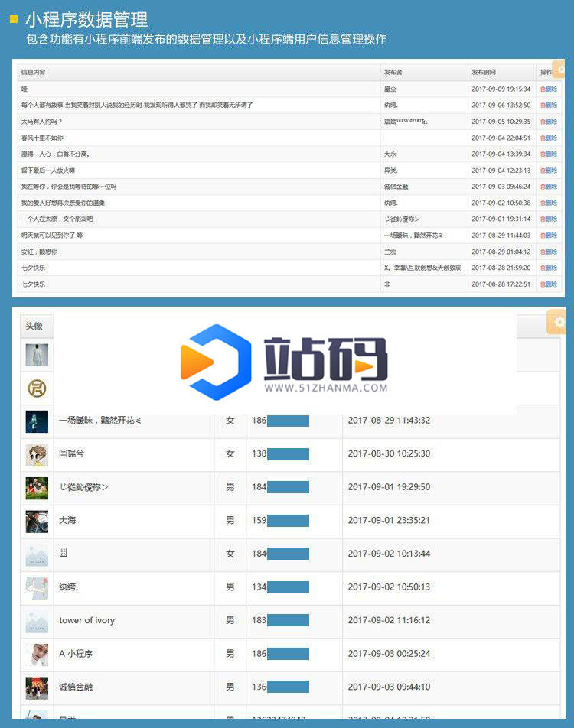Click the user name A 小程序

click(76, 654)
